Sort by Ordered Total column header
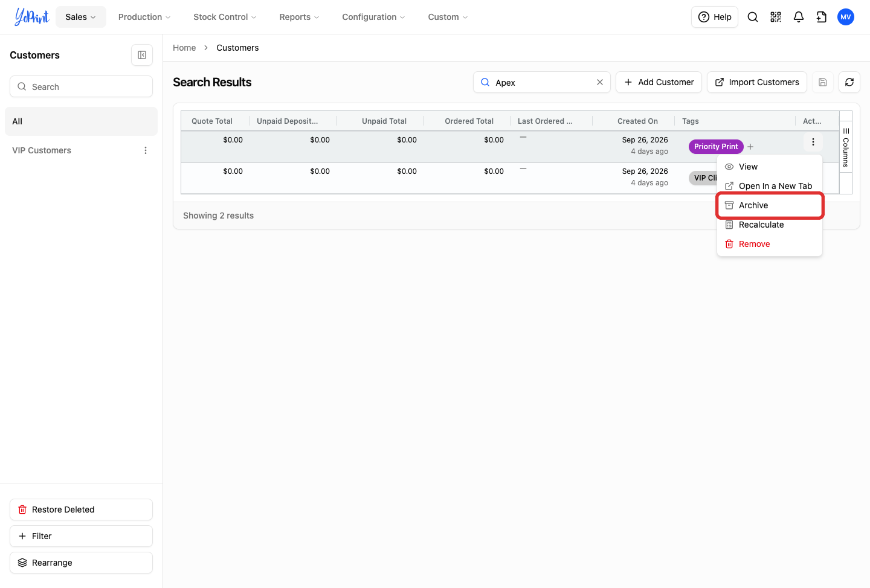This screenshot has height=588, width=870. (x=469, y=121)
